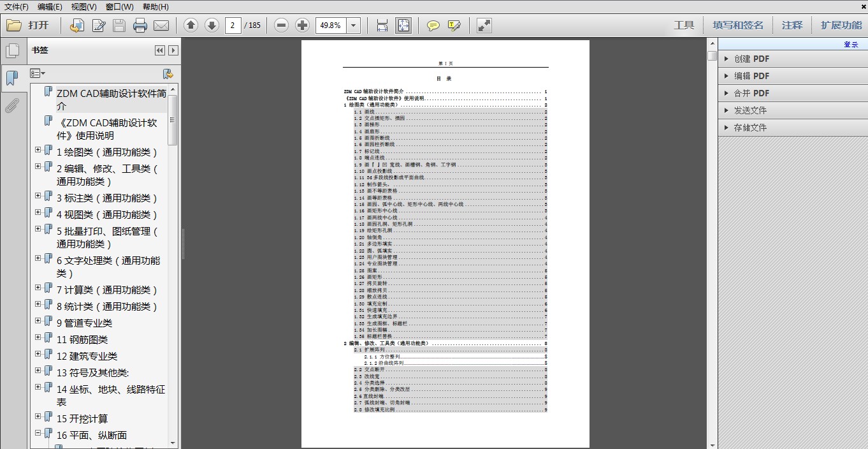Select bookmark 11 钢筋图类
The image size is (868, 449).
[82, 339]
